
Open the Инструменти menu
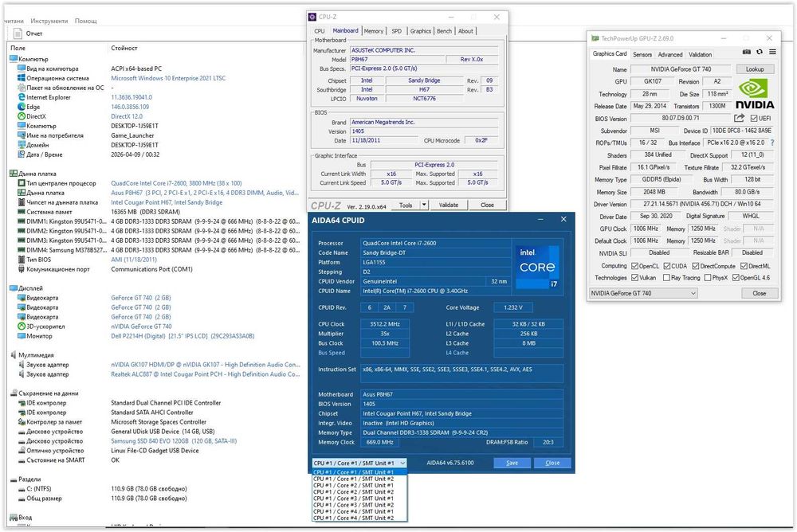(x=49, y=21)
